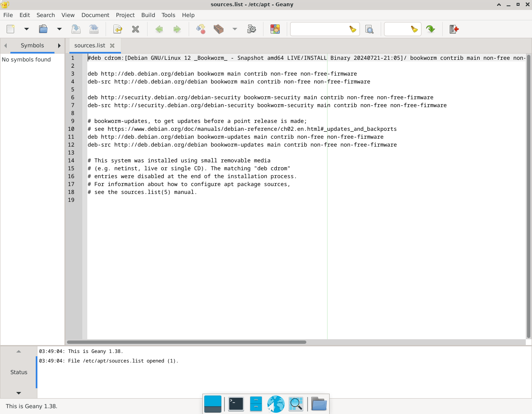Image resolution: width=532 pixels, height=414 pixels.
Task: Reload the current file from disk
Action: [x=118, y=29]
